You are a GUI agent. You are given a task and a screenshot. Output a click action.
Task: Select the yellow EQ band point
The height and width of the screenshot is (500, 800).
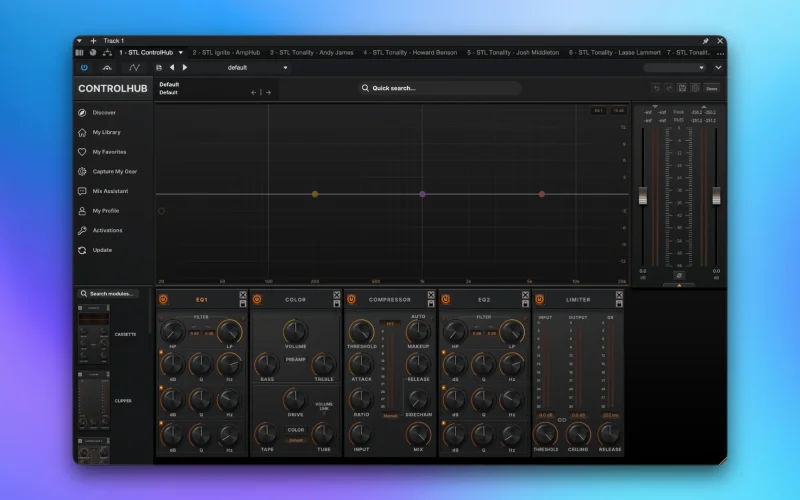click(x=315, y=194)
